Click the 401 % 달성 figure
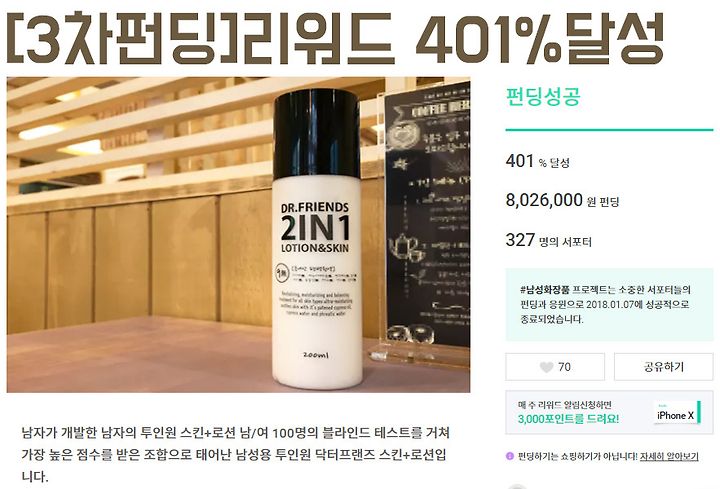This screenshot has height=489, width=720. (537, 161)
